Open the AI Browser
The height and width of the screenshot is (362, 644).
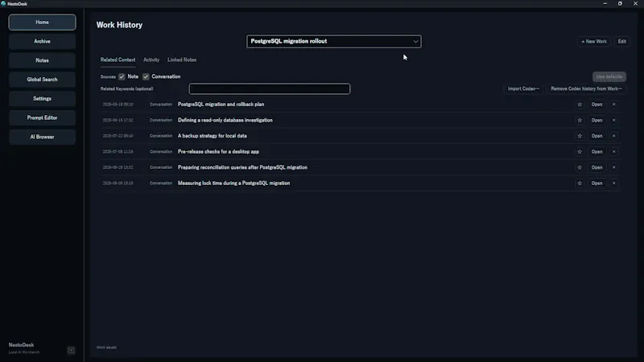tap(43, 137)
